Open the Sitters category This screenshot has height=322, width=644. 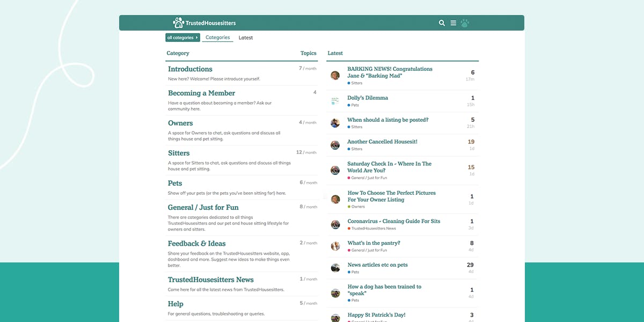(x=179, y=153)
